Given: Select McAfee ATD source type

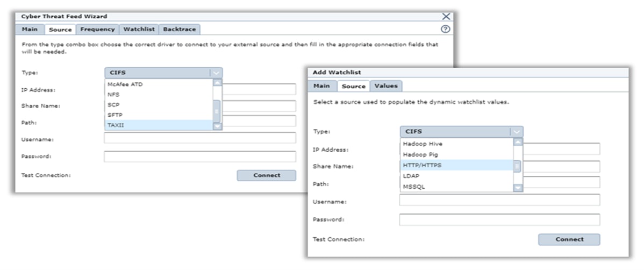Looking at the screenshot, I should (x=159, y=84).
